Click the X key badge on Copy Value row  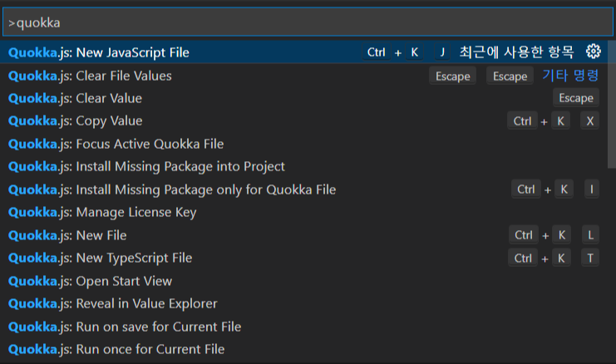(x=589, y=121)
